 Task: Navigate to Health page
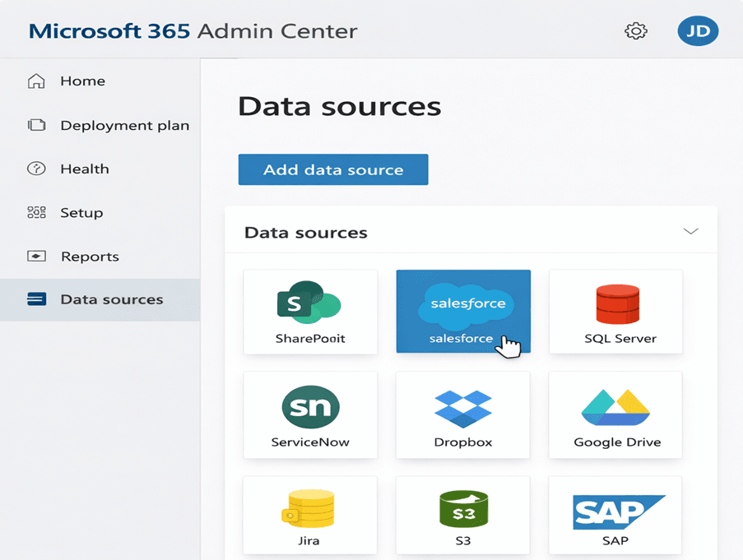(x=84, y=169)
